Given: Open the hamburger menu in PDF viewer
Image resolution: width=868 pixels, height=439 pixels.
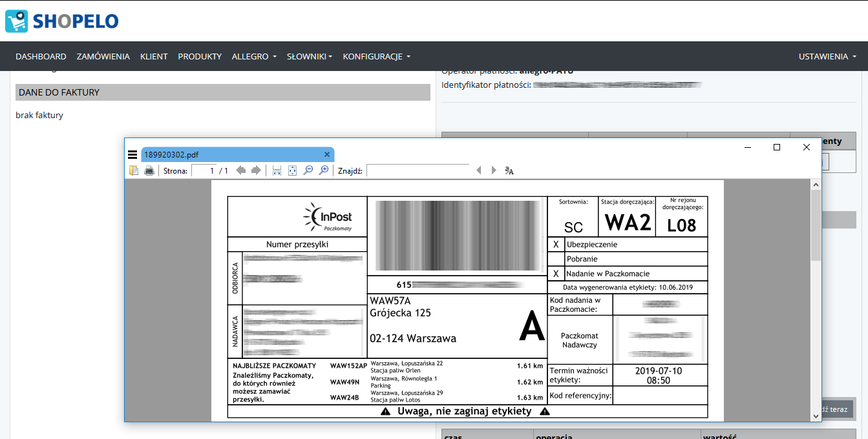Looking at the screenshot, I should 132,154.
